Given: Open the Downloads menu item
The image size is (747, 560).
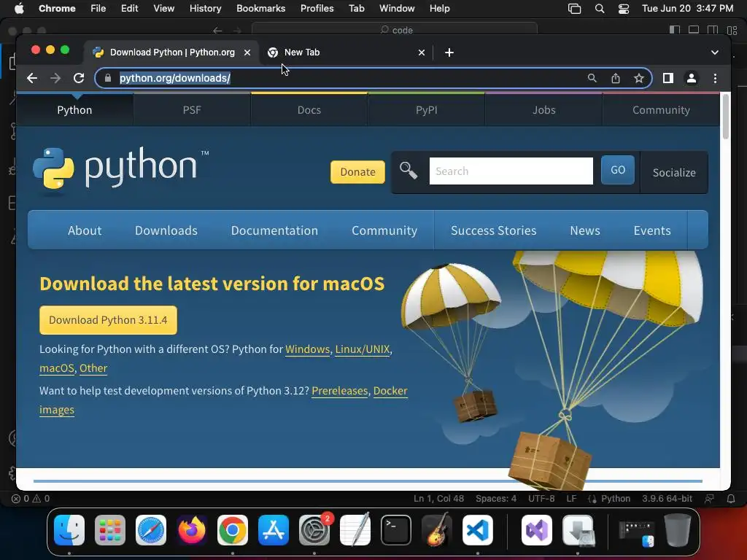Looking at the screenshot, I should click(x=166, y=230).
